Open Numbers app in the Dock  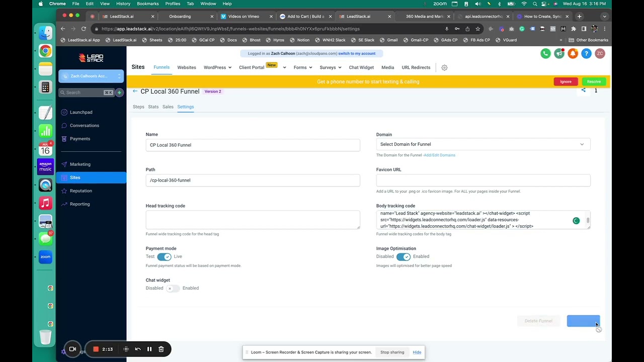45,131
